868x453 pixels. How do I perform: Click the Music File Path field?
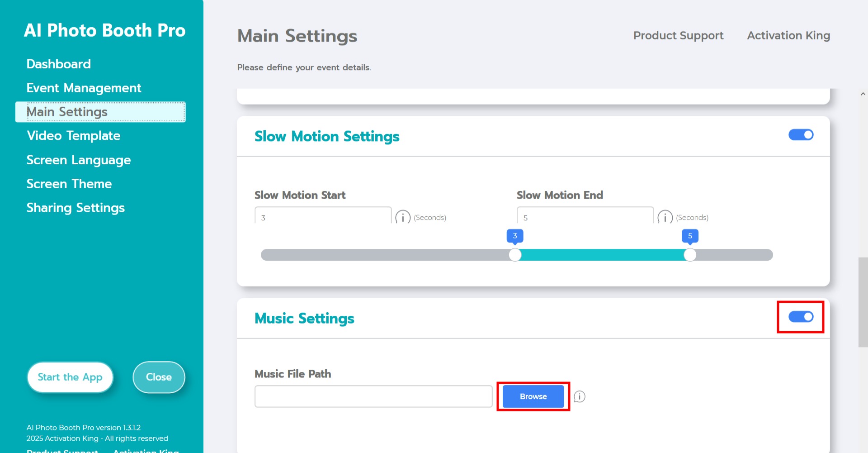[x=373, y=396]
